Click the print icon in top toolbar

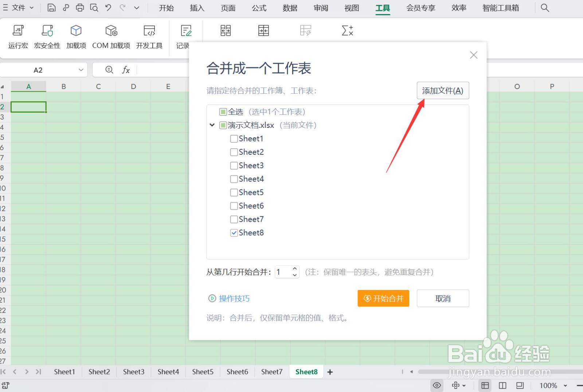coord(80,8)
